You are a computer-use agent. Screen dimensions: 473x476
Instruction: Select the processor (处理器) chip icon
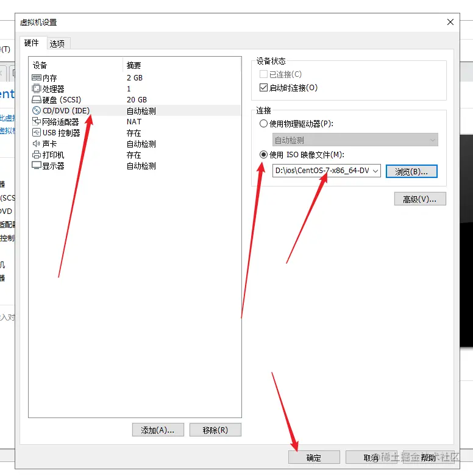coord(37,88)
